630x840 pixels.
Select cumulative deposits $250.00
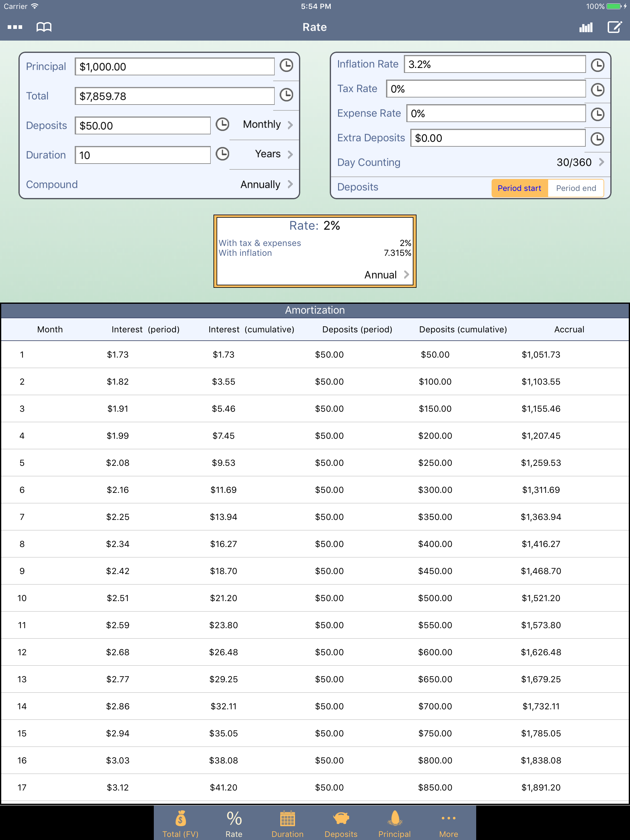(435, 463)
